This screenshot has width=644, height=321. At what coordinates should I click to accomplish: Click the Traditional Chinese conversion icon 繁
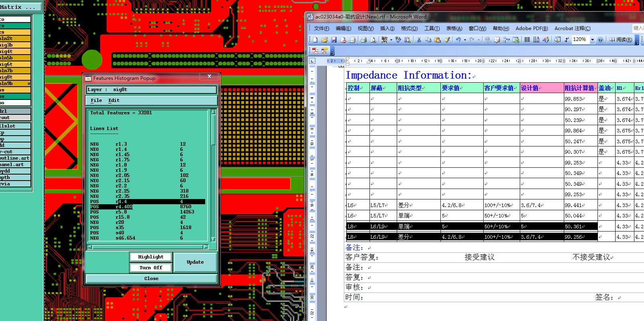(385, 40)
